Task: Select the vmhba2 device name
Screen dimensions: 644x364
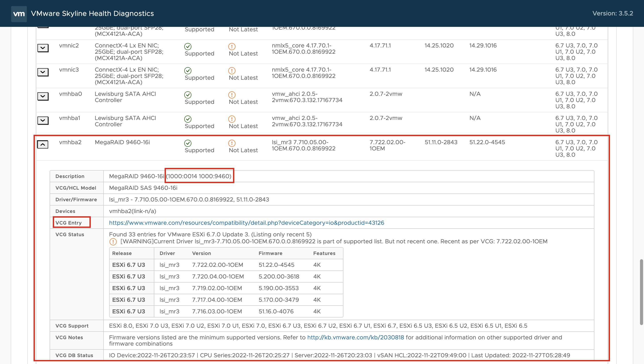Action: click(x=70, y=142)
